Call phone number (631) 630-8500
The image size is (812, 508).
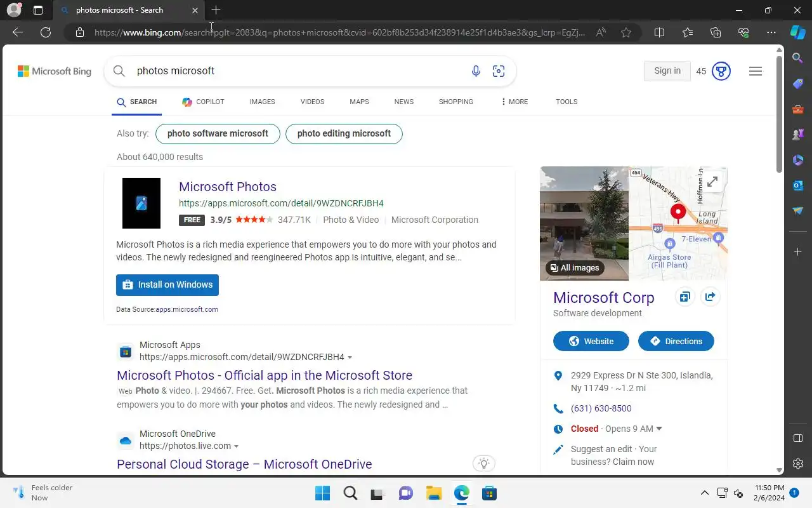click(601, 408)
